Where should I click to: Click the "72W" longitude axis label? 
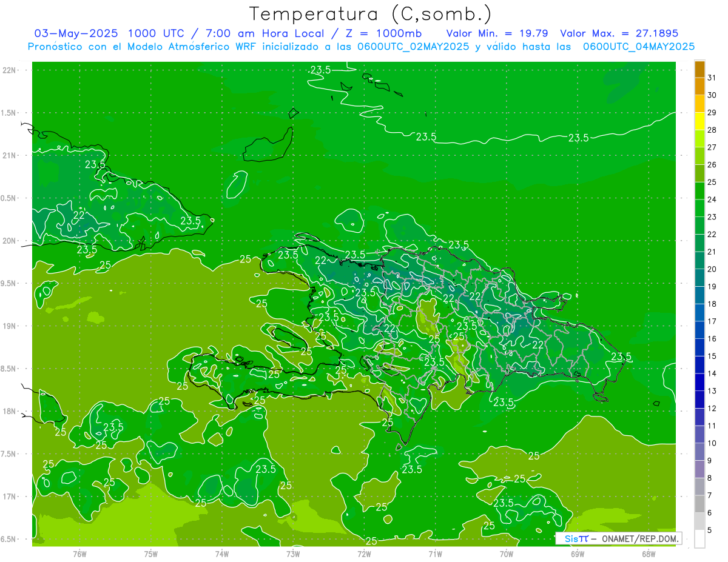pyautogui.click(x=364, y=554)
